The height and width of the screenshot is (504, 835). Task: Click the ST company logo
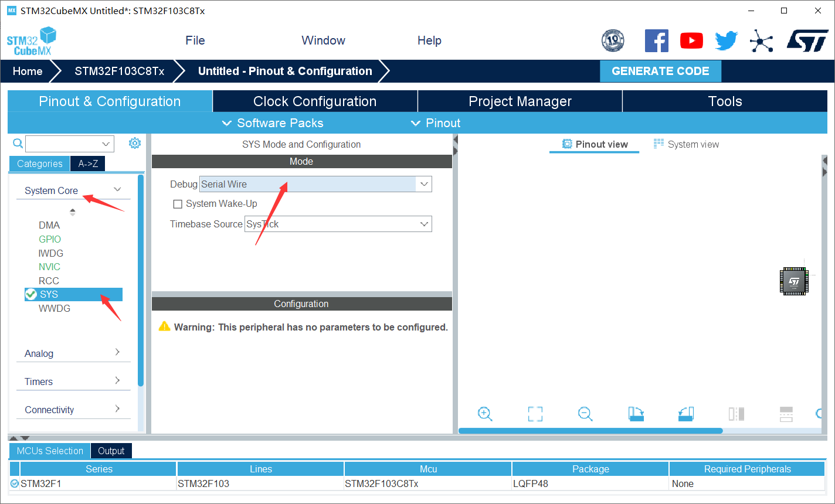(x=807, y=40)
